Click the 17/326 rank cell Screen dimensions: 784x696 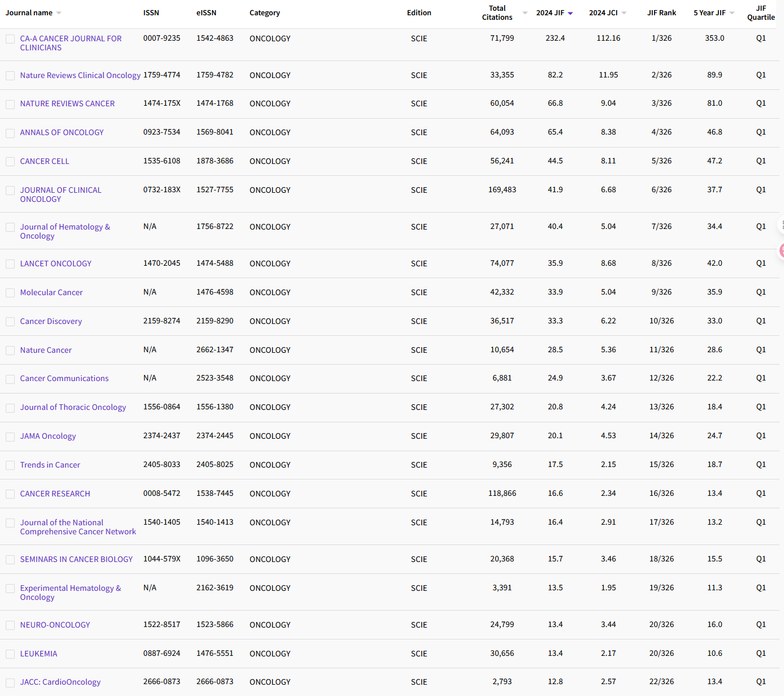(x=661, y=522)
